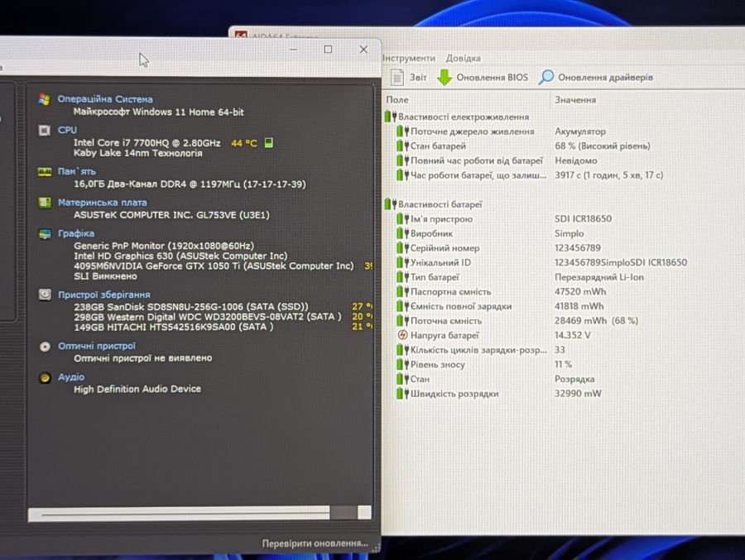The width and height of the screenshot is (745, 560).
Task: Click battery icon of Стан батарей row
Action: coord(402,146)
